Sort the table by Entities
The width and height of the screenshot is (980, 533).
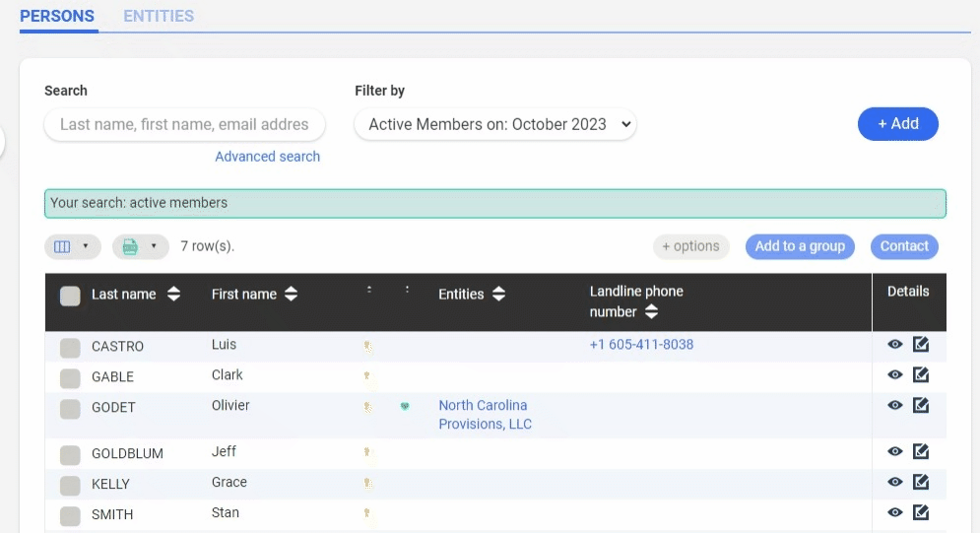pyautogui.click(x=498, y=295)
